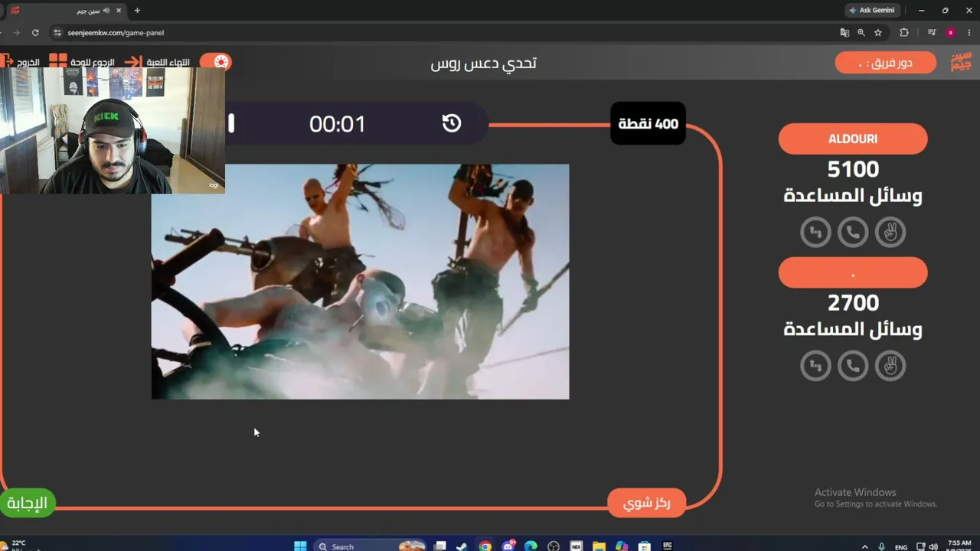Click the الخروج exit button

point(21,61)
